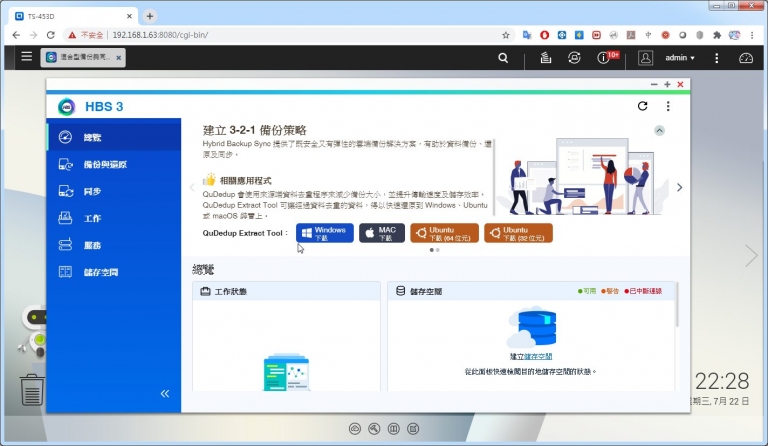Open Chrome extensions puzzle icon
768x446 pixels.
pos(717,35)
